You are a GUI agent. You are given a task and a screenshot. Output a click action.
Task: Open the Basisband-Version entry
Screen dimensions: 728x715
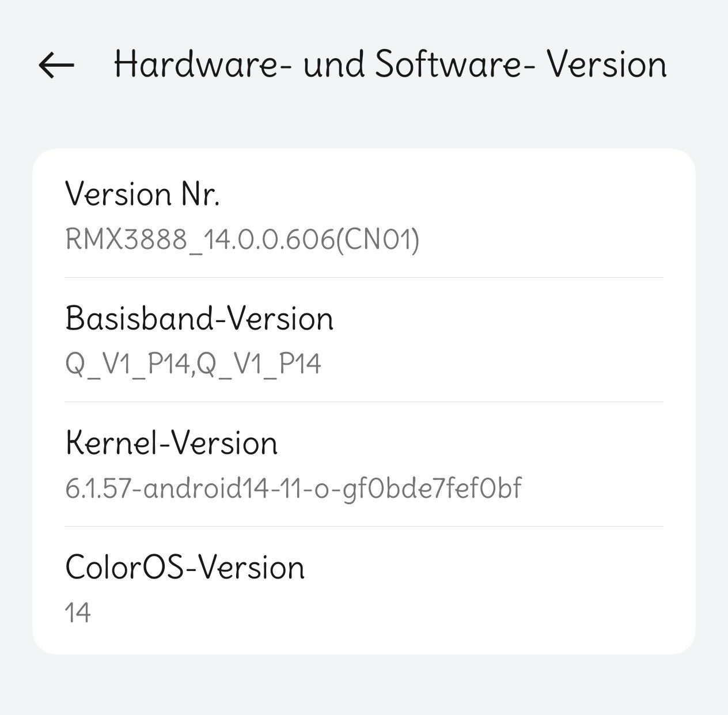tap(199, 318)
